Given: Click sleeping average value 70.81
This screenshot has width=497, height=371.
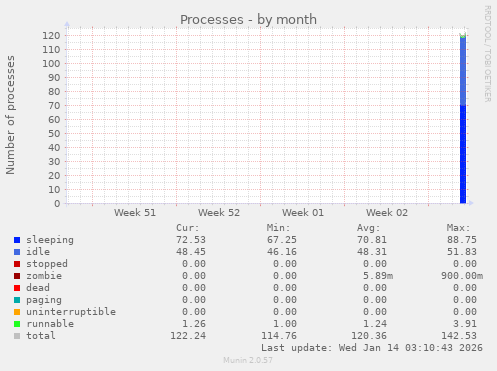Looking at the screenshot, I should [x=372, y=240].
